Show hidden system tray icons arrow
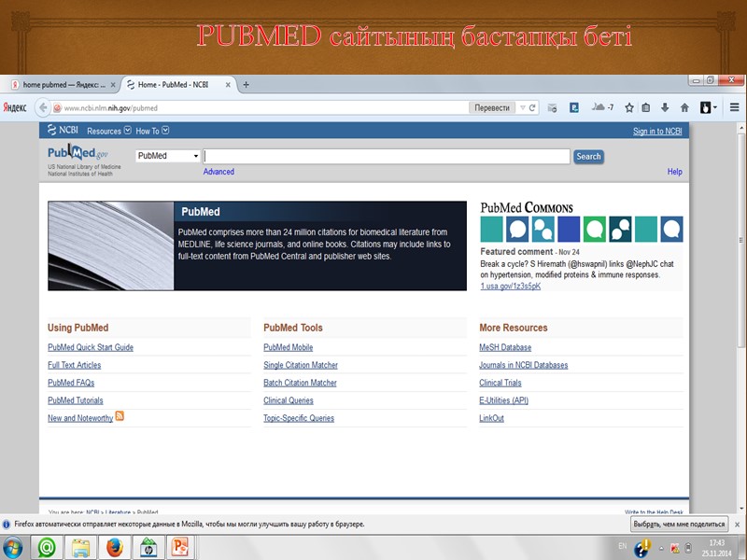This screenshot has height=560, width=747. coord(661,548)
